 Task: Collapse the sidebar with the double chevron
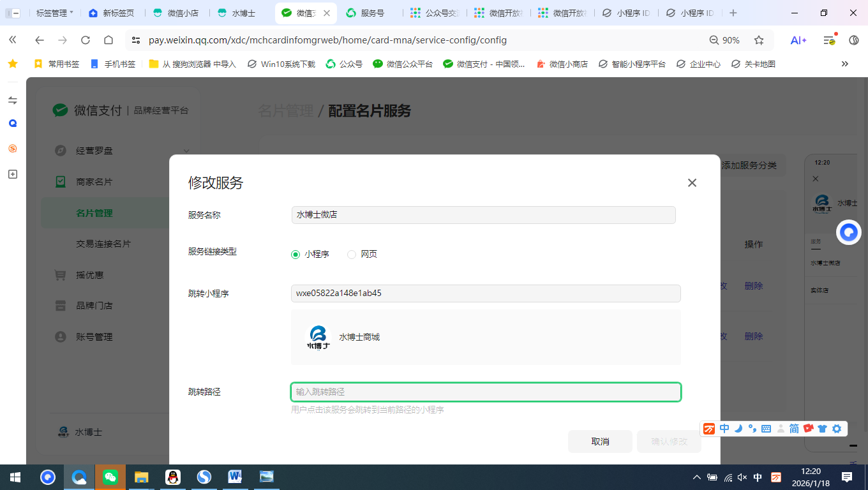[13, 40]
